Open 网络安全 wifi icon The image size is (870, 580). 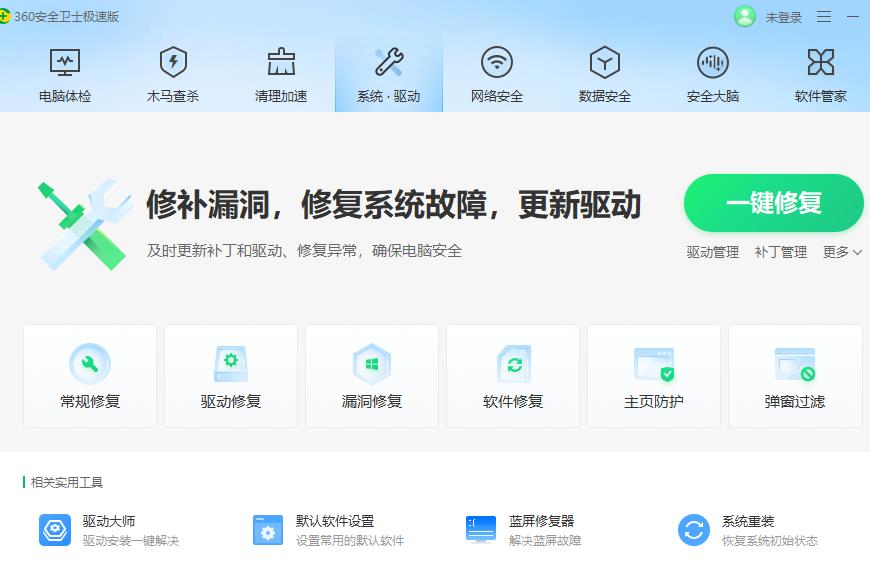pos(497,62)
